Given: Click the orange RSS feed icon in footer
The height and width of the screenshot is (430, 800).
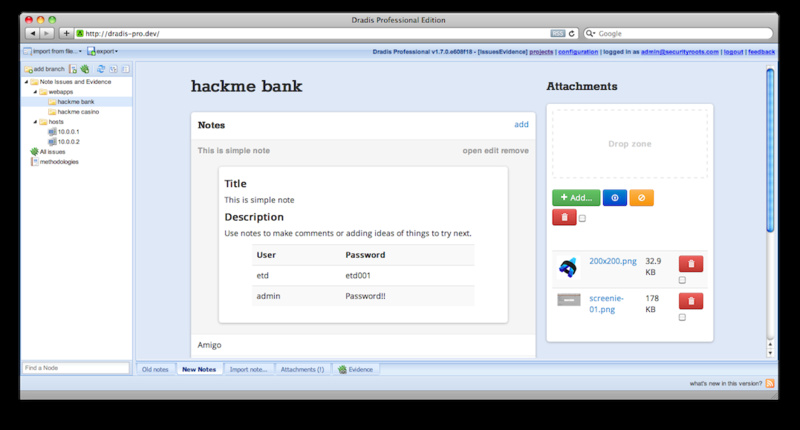Looking at the screenshot, I should [x=770, y=383].
